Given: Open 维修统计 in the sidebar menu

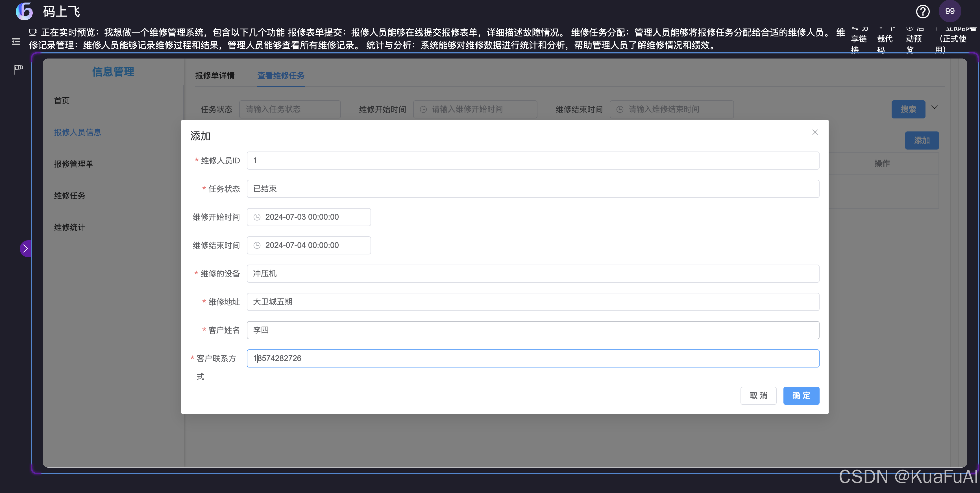Looking at the screenshot, I should pyautogui.click(x=70, y=227).
